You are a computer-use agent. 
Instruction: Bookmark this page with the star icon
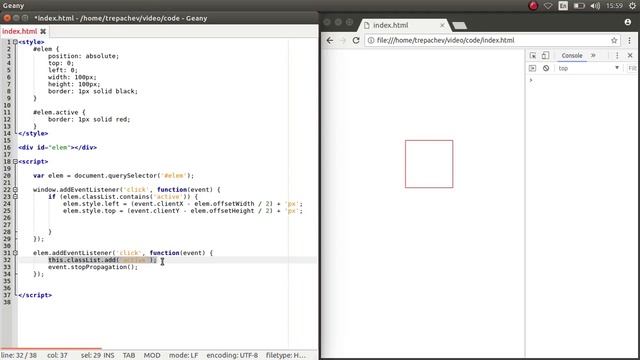click(614, 40)
